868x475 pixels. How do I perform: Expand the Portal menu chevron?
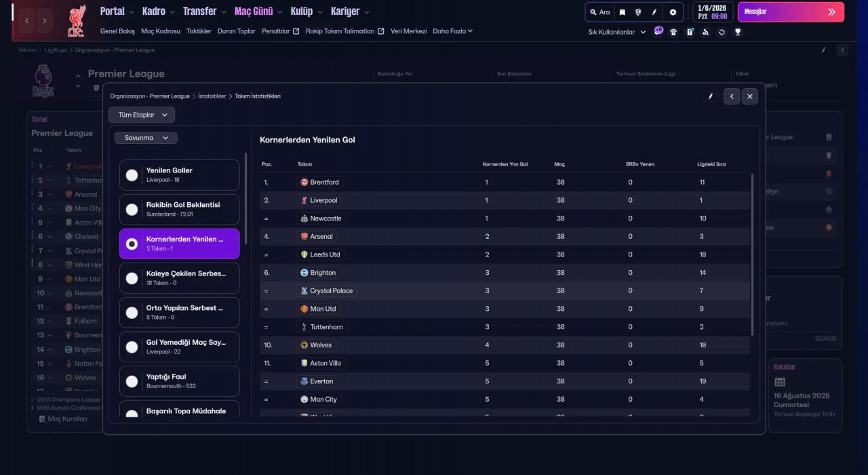130,12
